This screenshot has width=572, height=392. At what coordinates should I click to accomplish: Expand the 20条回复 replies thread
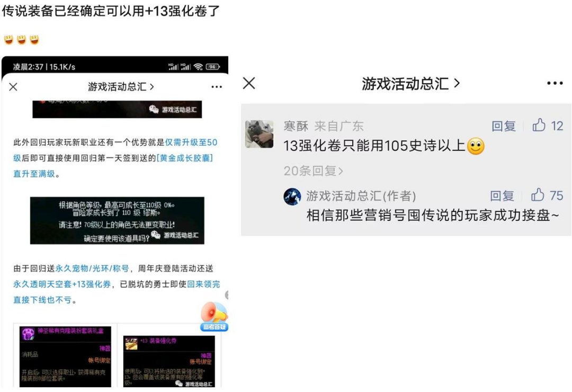[x=314, y=171]
